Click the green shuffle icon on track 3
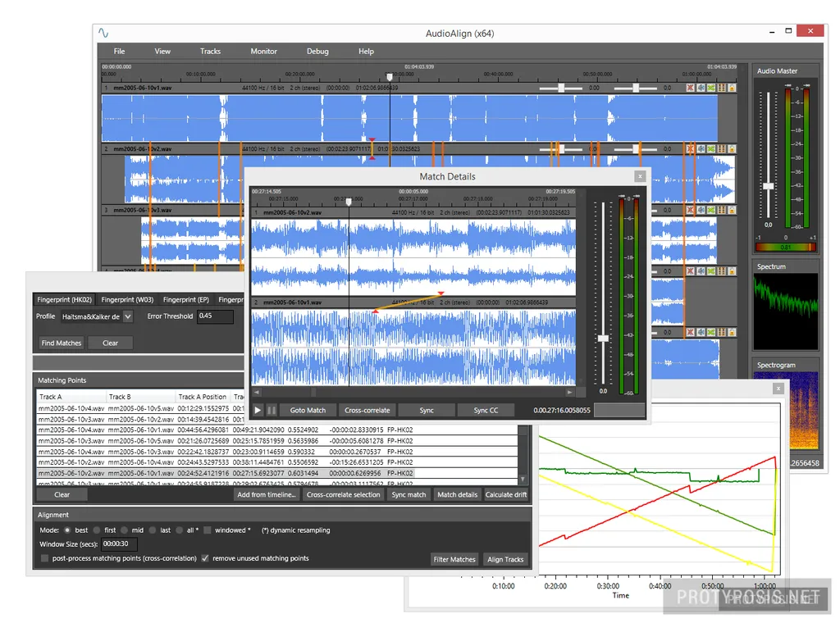840x623 pixels. click(x=710, y=211)
